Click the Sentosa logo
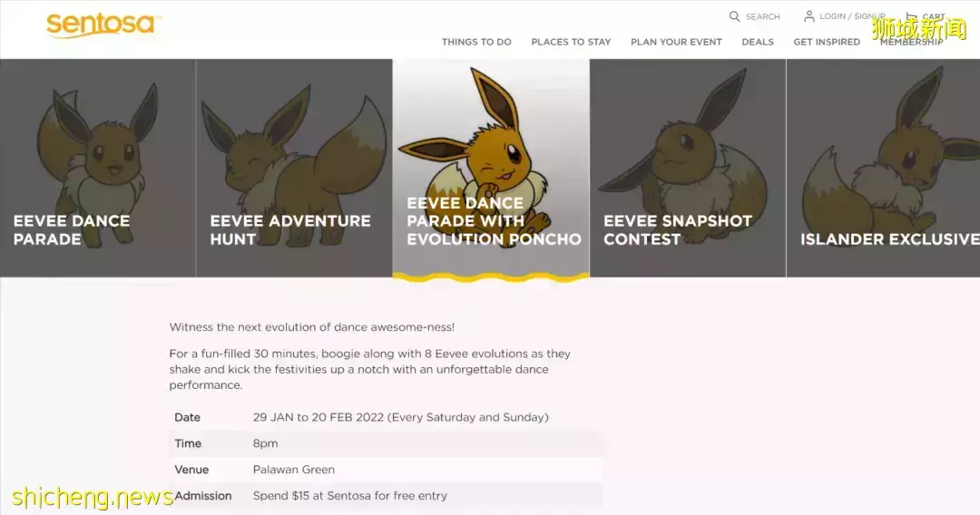 point(103,24)
